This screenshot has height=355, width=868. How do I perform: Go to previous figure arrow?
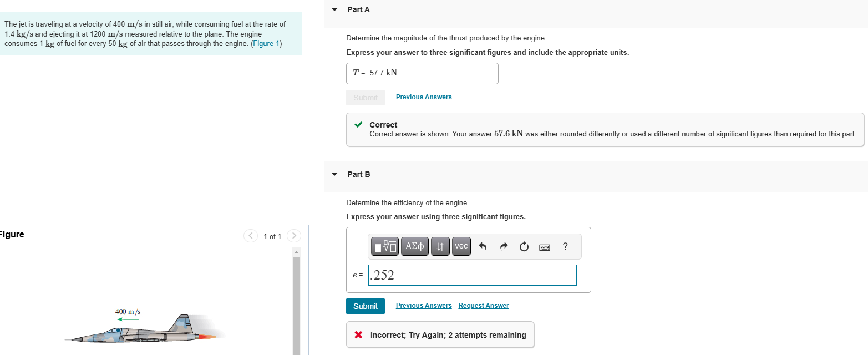(x=251, y=236)
